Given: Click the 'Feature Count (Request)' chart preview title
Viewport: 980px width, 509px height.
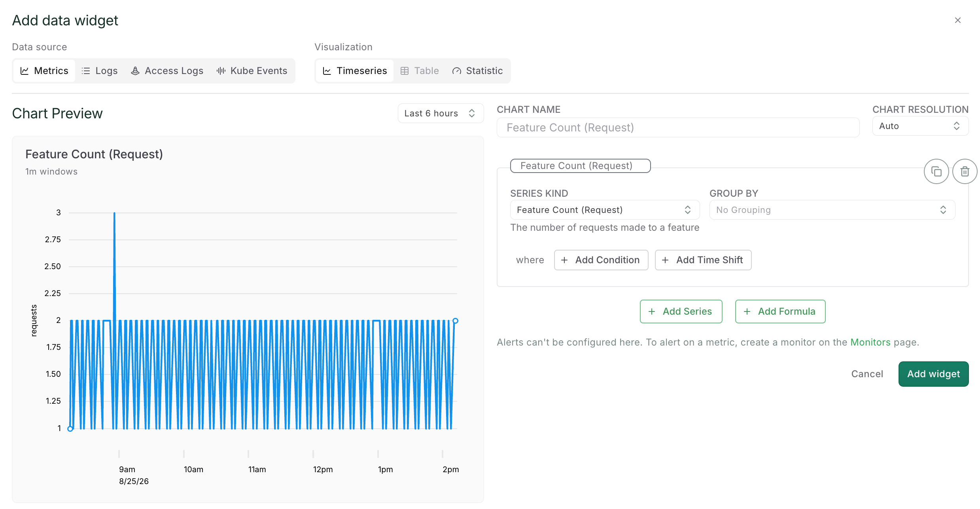Looking at the screenshot, I should click(94, 154).
